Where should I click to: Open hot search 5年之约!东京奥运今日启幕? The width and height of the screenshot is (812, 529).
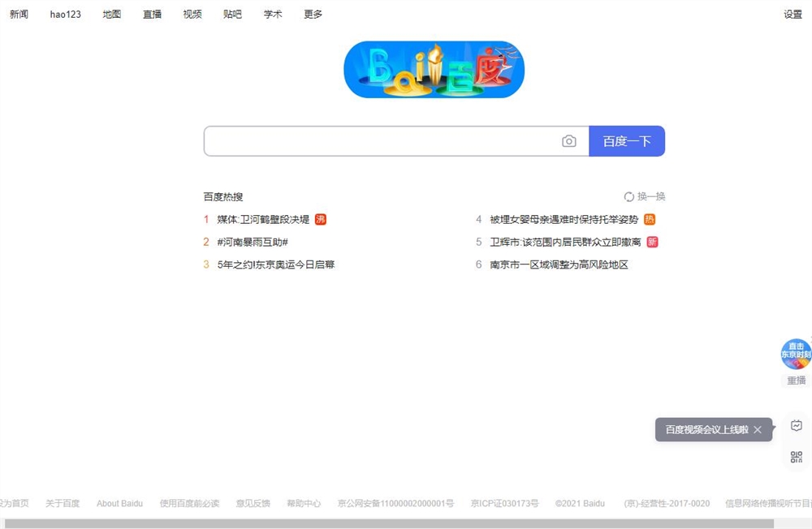click(x=276, y=264)
